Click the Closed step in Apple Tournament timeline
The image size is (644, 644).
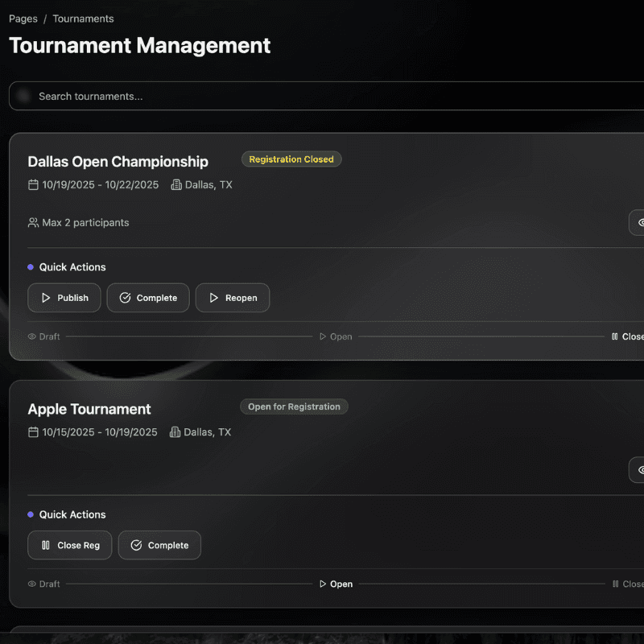pos(628,584)
